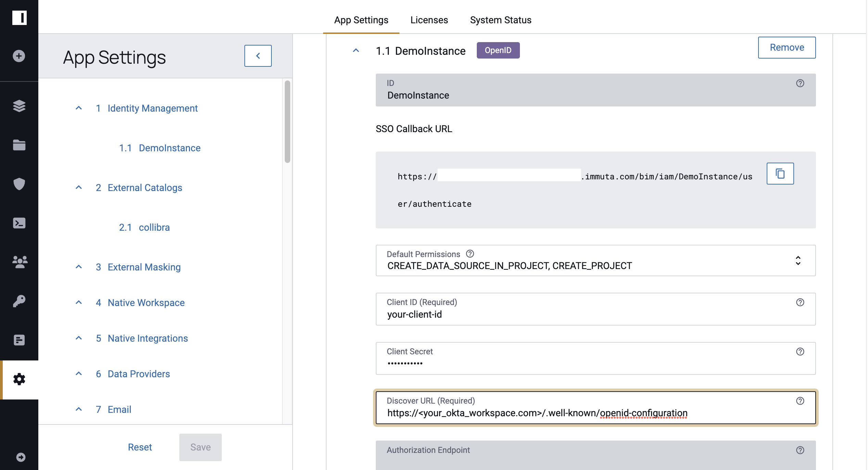The height and width of the screenshot is (470, 868).
Task: Collapse Identity Management in the tree
Action: coord(79,108)
